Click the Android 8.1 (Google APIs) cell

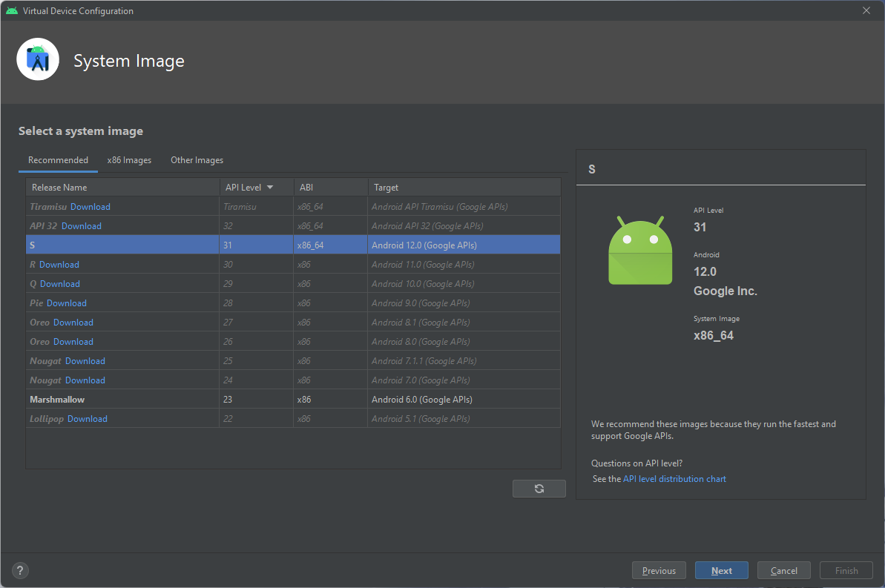coord(464,323)
